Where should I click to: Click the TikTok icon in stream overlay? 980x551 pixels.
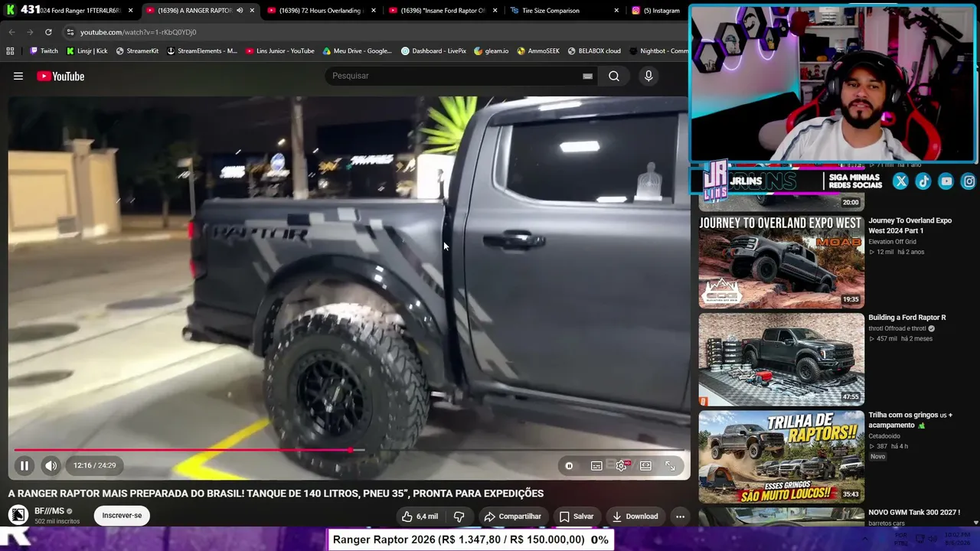[x=923, y=181]
